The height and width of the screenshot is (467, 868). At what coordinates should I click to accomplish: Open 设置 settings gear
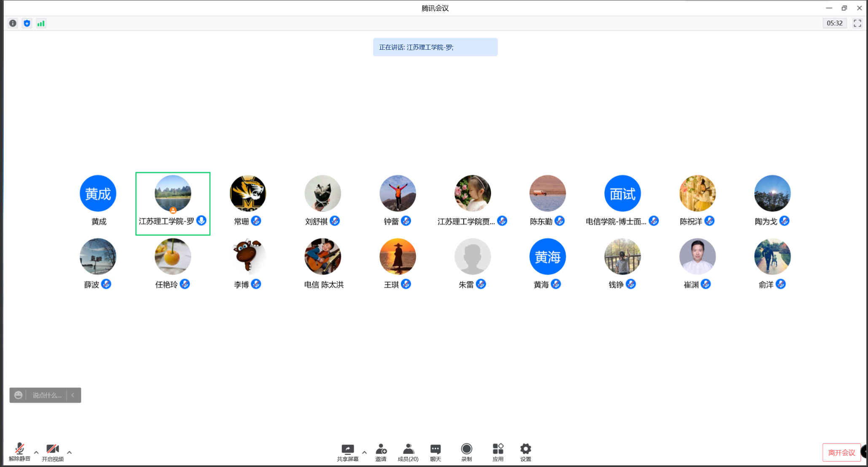click(x=526, y=453)
